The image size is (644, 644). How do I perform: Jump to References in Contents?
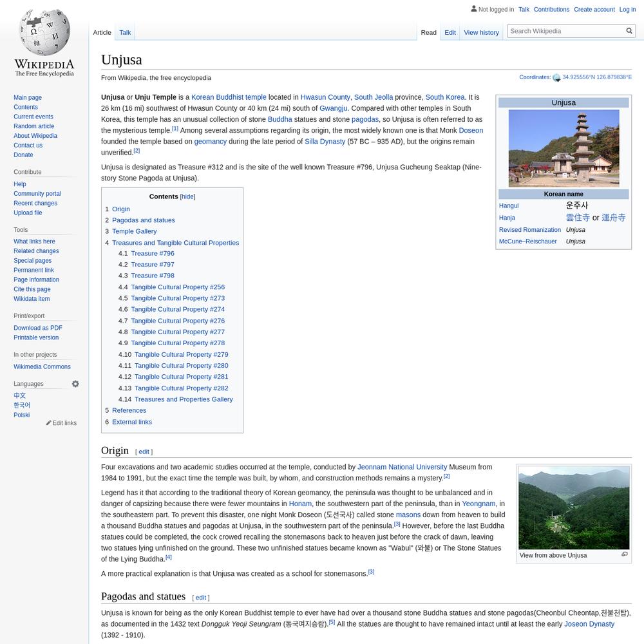point(129,410)
